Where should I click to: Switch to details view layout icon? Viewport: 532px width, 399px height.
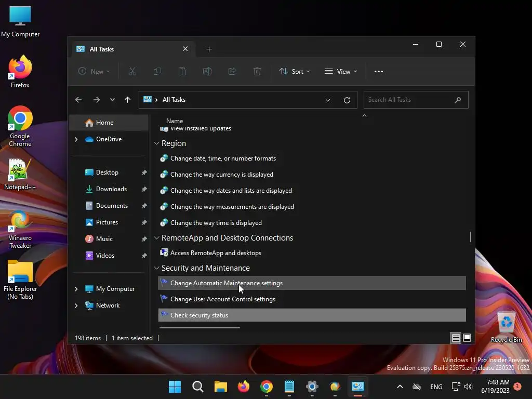tap(456, 338)
